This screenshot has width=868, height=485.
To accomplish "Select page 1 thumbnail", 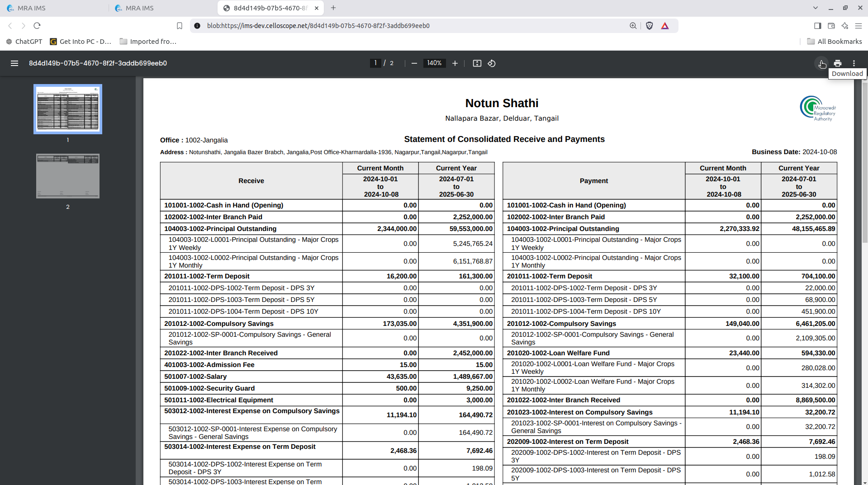I will [x=68, y=109].
